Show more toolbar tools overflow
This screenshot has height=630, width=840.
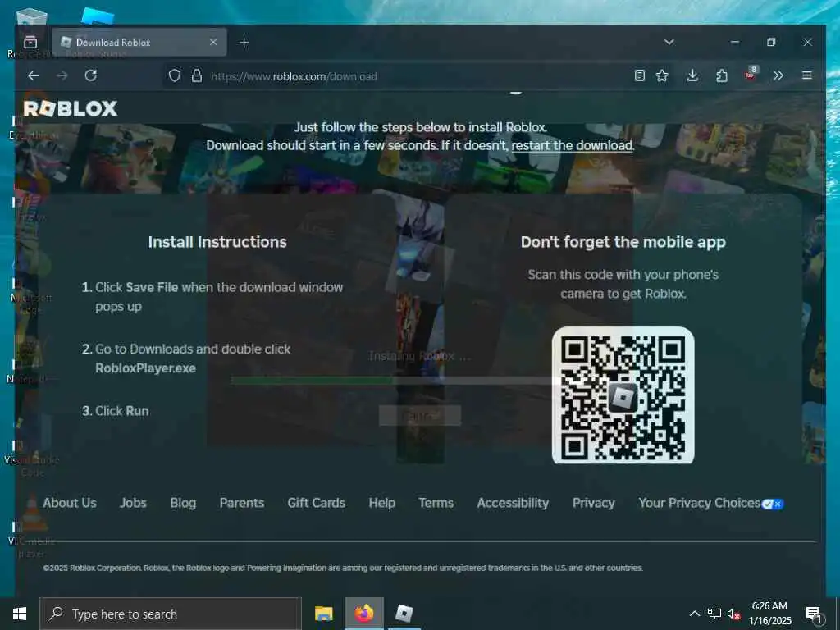(x=778, y=75)
